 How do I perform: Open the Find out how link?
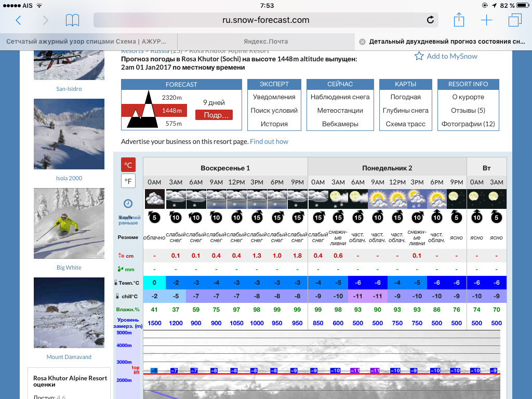coord(269,141)
